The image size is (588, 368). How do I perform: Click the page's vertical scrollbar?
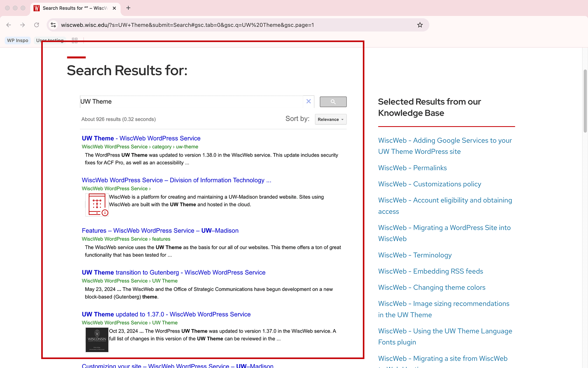pos(585,101)
